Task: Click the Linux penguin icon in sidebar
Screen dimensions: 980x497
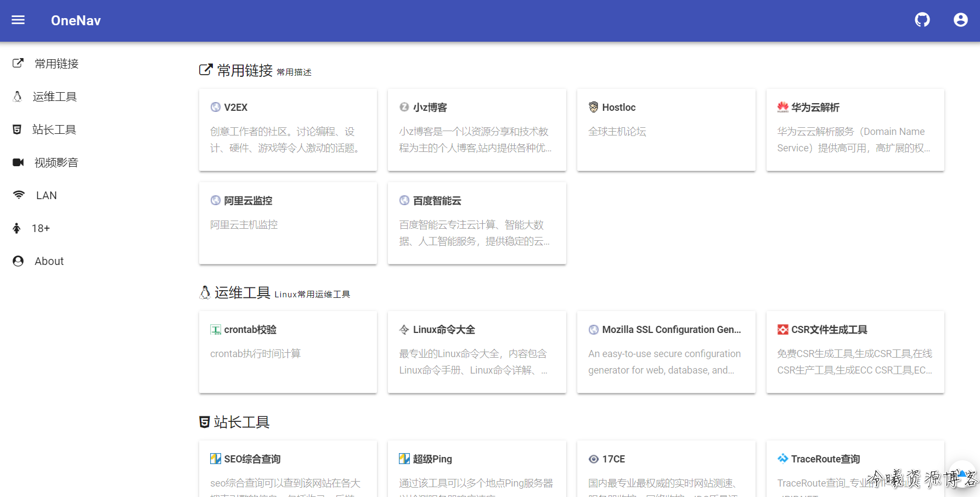Action: click(17, 97)
